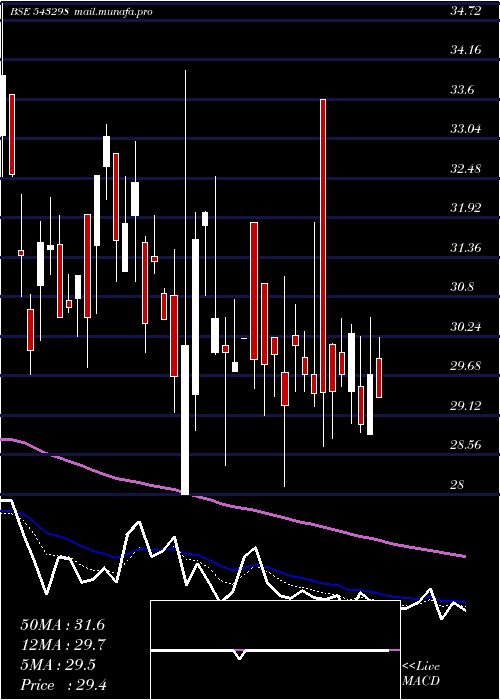Click the BSE 543298 mail.munafa.pro header text
This screenshot has width=500, height=700.
pyautogui.click(x=81, y=11)
